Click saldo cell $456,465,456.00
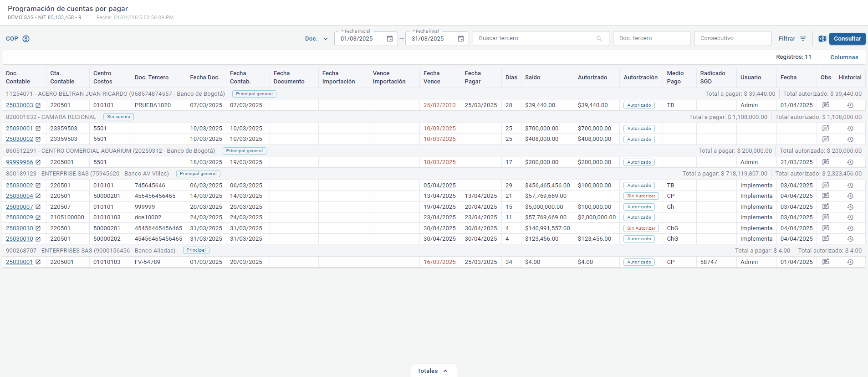The width and height of the screenshot is (868, 377). 547,186
